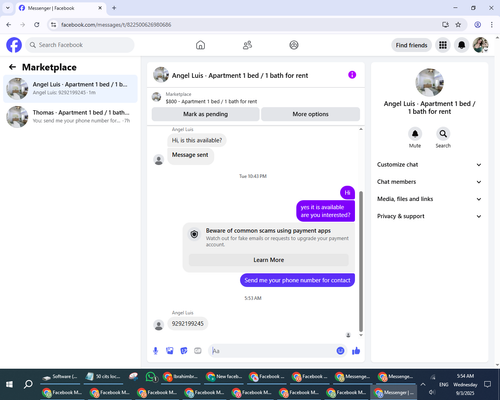Open the account profile picture menu
500x400 pixels.
pyautogui.click(x=480, y=45)
